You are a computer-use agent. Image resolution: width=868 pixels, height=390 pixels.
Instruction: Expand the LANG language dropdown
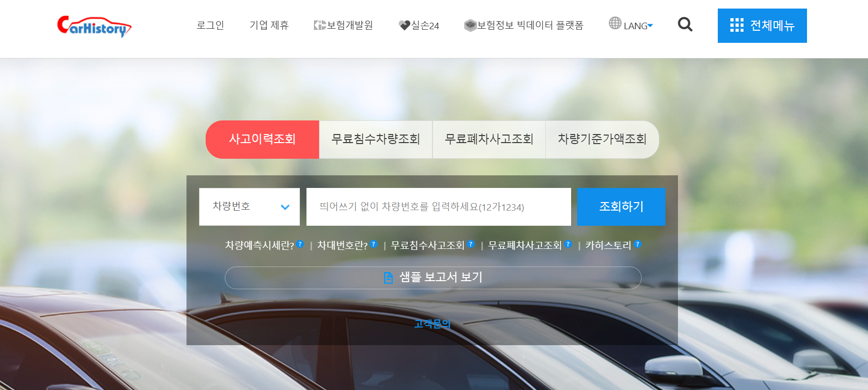click(638, 26)
